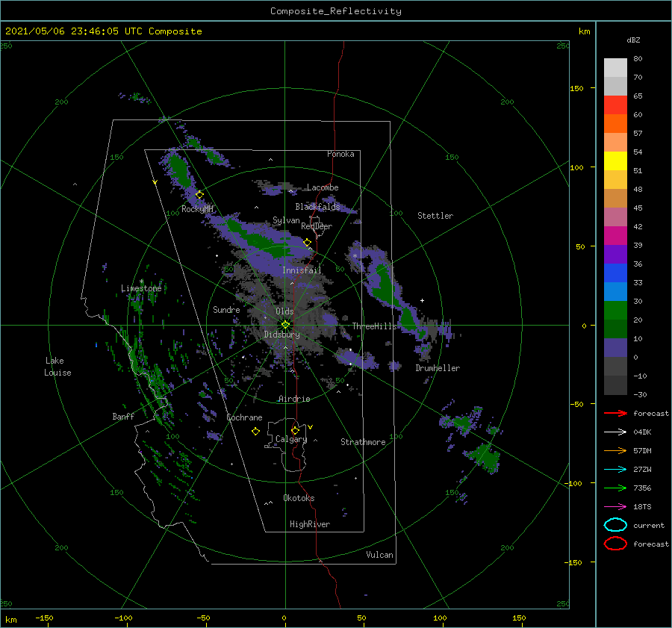Click the Lacombe label
Screen dimensions: 672x628
pos(323,187)
